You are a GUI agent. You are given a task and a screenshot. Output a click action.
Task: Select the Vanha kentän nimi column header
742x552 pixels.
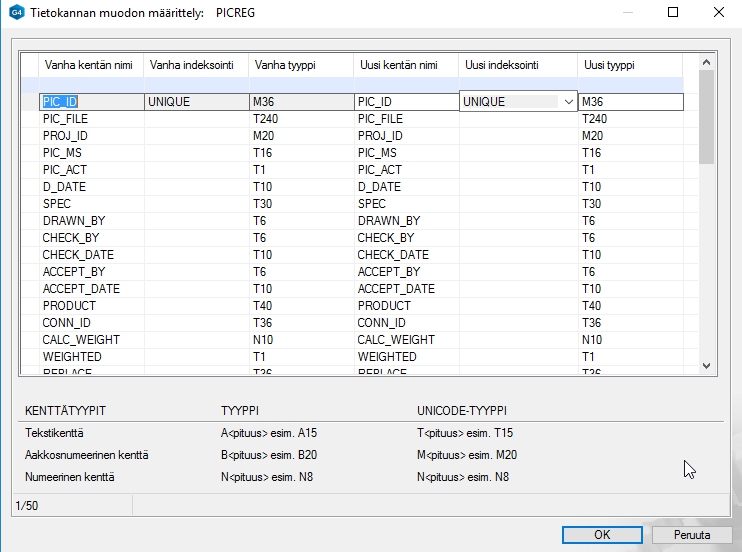tap(90, 65)
